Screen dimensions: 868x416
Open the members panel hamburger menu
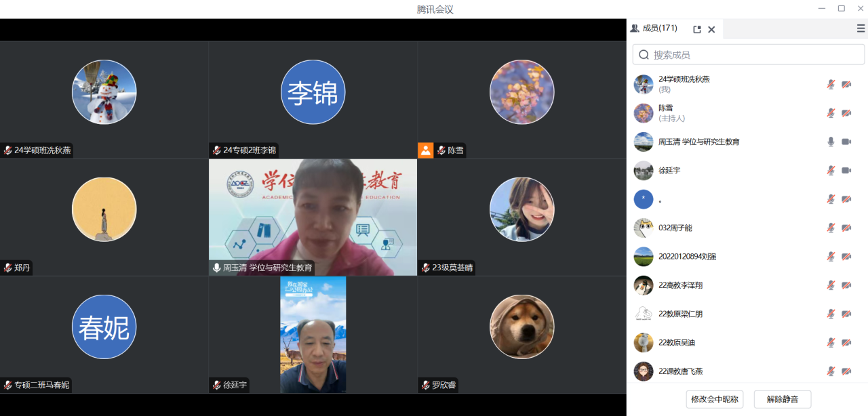861,28
